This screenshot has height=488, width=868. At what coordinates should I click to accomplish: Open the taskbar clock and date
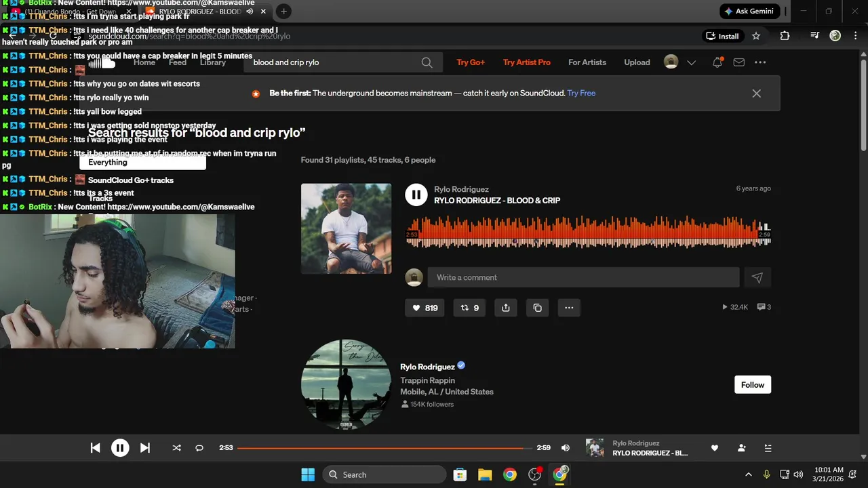(x=827, y=474)
